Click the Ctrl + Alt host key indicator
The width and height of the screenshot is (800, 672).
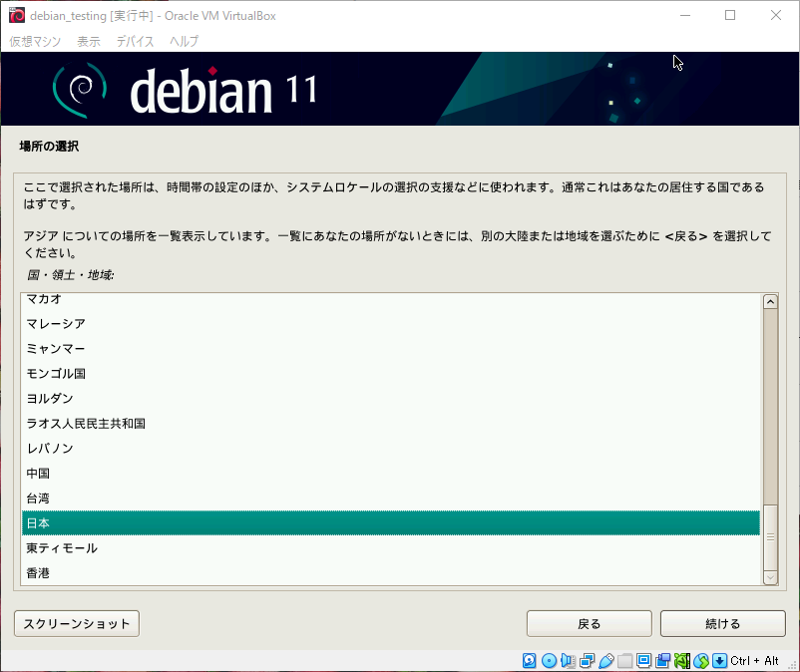tap(754, 661)
